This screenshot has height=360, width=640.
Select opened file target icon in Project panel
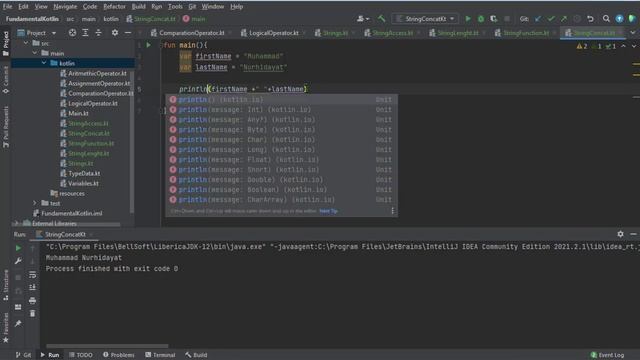tap(72, 33)
